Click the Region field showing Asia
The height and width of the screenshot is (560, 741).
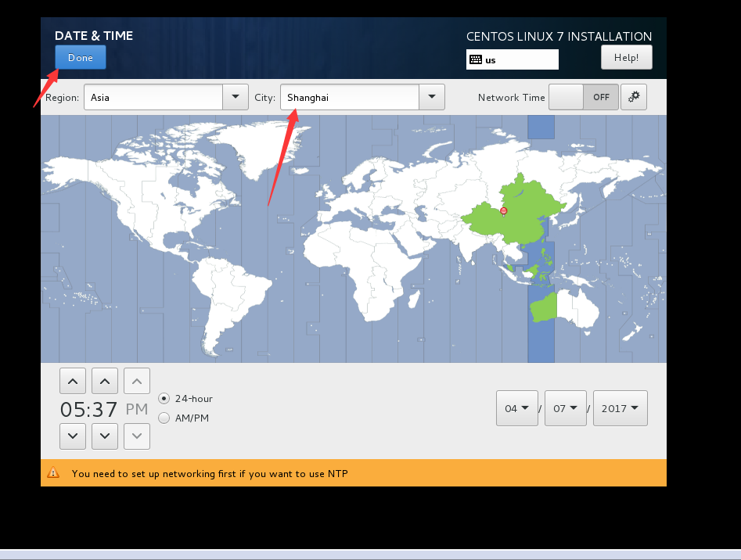tap(153, 97)
